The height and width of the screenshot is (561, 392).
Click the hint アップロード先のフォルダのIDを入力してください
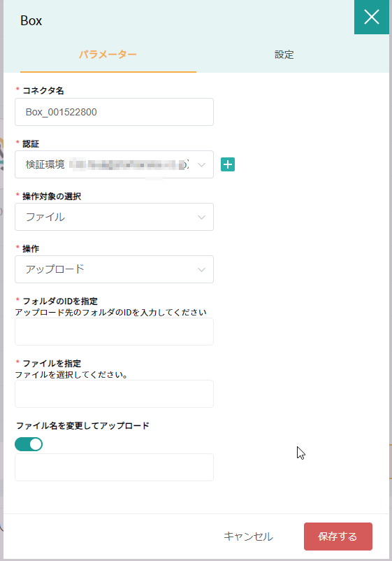click(x=111, y=313)
